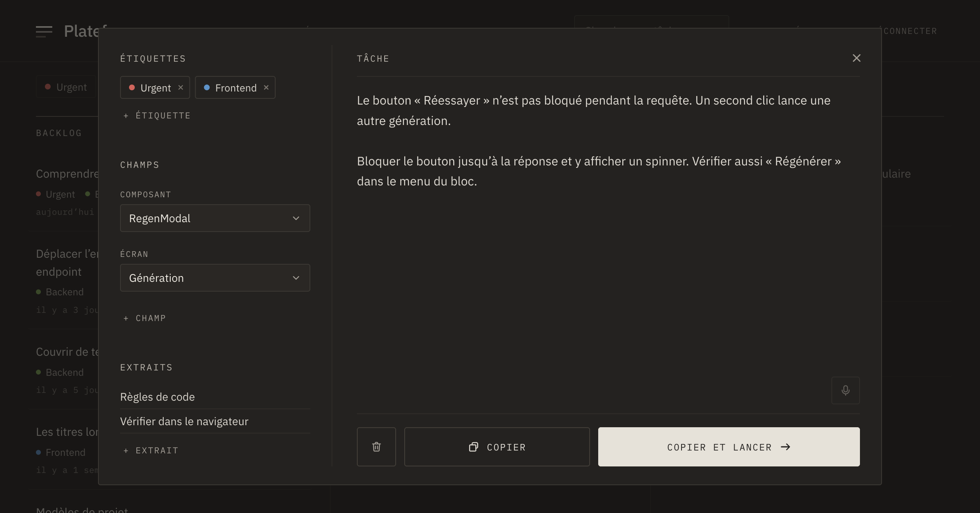Remove the Frontend tag with its ×
This screenshot has height=513, width=980.
tap(266, 87)
